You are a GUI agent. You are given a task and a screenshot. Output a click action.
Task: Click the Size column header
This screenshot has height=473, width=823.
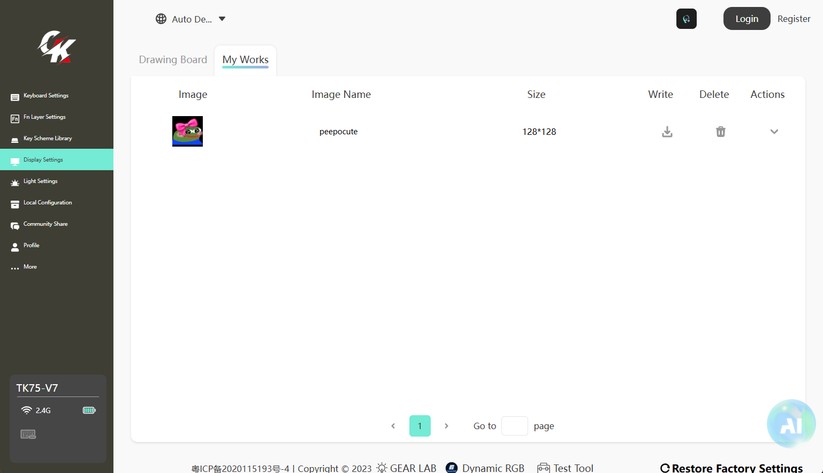click(x=536, y=94)
